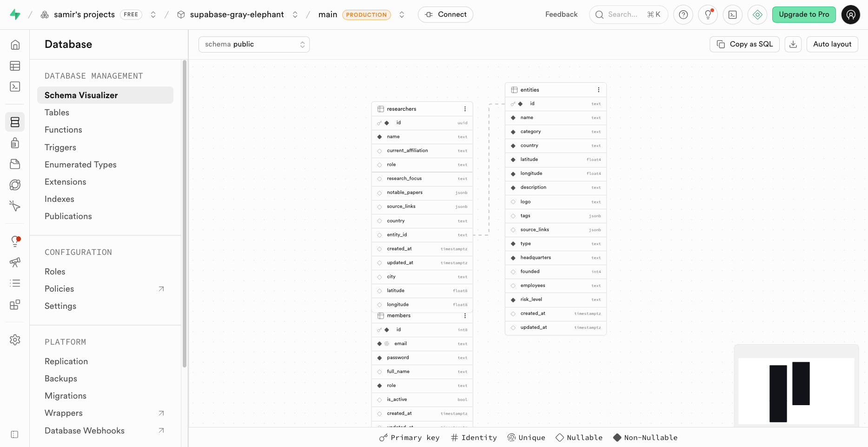The height and width of the screenshot is (447, 868).
Task: Open the Table Editor sidebar icon
Action: click(15, 66)
